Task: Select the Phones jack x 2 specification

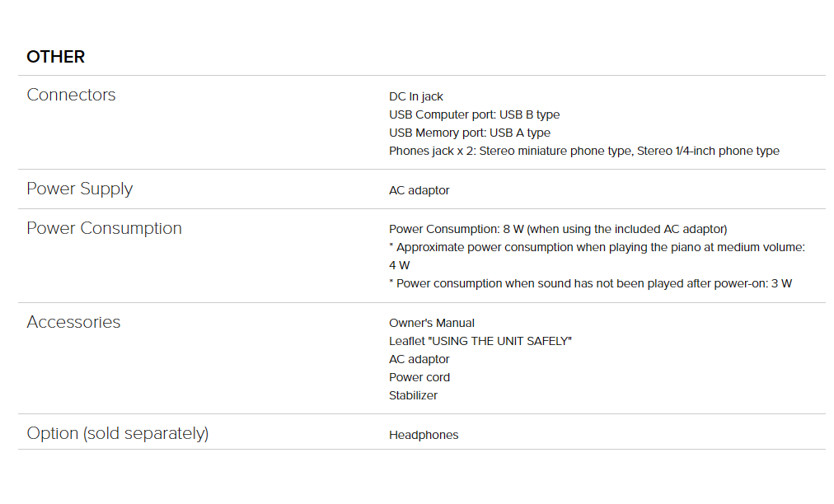Action: pos(584,151)
